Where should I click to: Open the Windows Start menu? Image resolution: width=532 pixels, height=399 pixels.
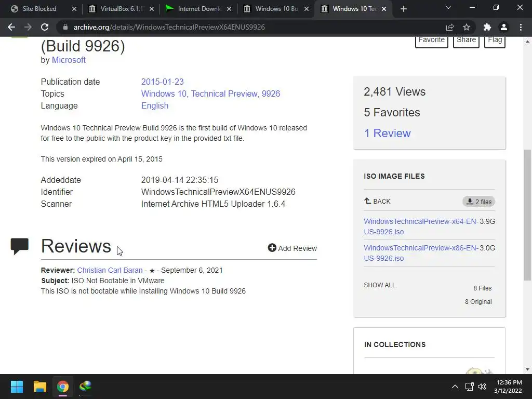[x=17, y=387]
